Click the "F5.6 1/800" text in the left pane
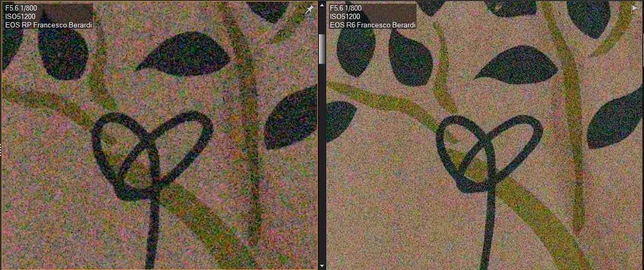 21,8
